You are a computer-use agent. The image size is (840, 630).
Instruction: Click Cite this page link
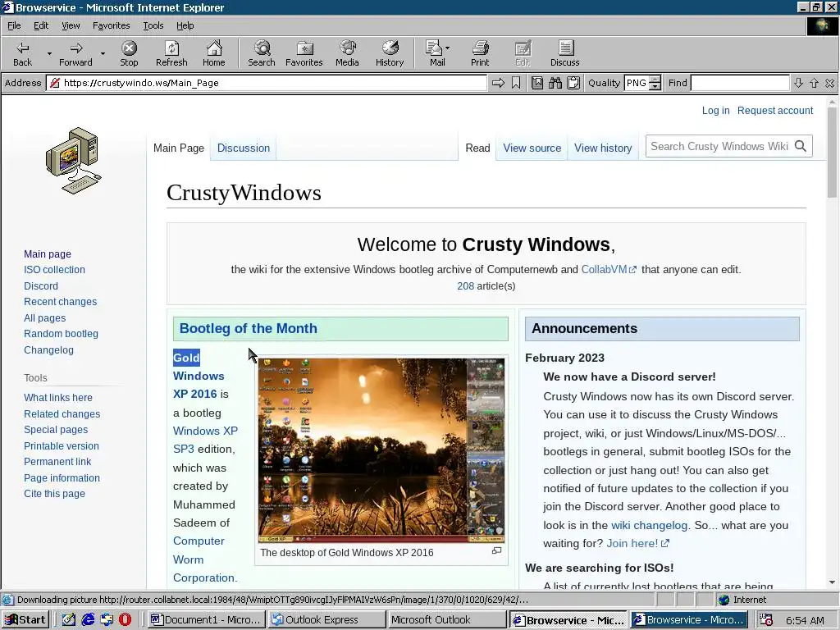pos(54,493)
